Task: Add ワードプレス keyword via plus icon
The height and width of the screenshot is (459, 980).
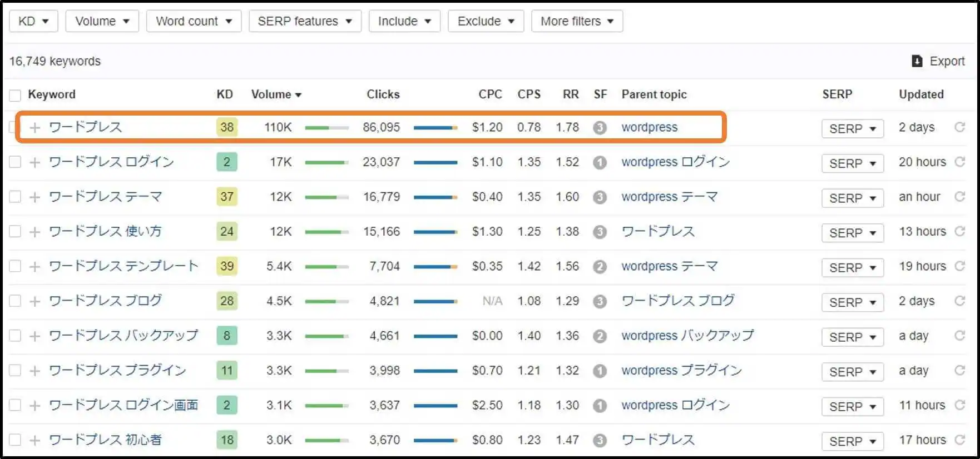Action: pos(35,127)
